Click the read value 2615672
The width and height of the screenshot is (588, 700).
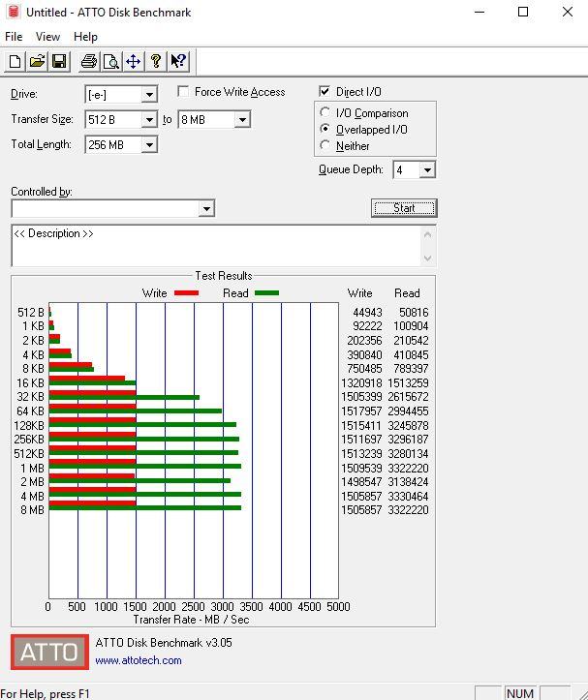pos(409,397)
